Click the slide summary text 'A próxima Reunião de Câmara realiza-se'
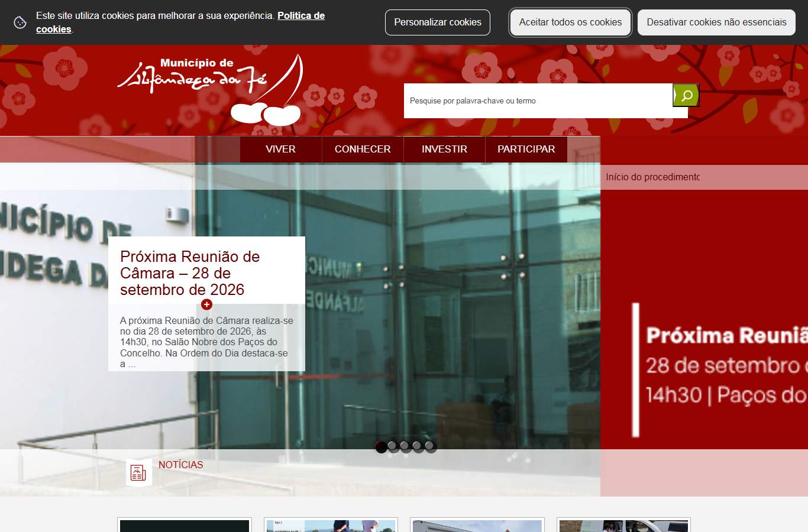808x532 pixels. (206, 342)
